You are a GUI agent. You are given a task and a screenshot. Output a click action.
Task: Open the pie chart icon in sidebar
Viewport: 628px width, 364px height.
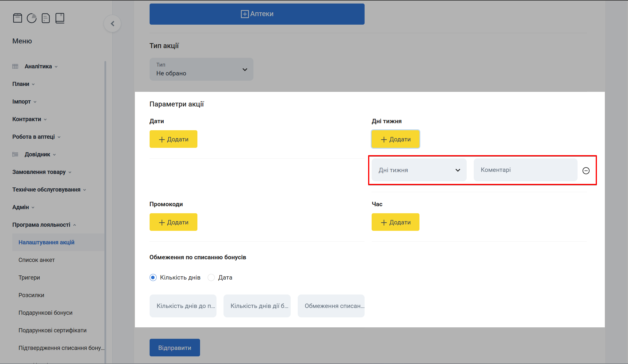pos(32,18)
